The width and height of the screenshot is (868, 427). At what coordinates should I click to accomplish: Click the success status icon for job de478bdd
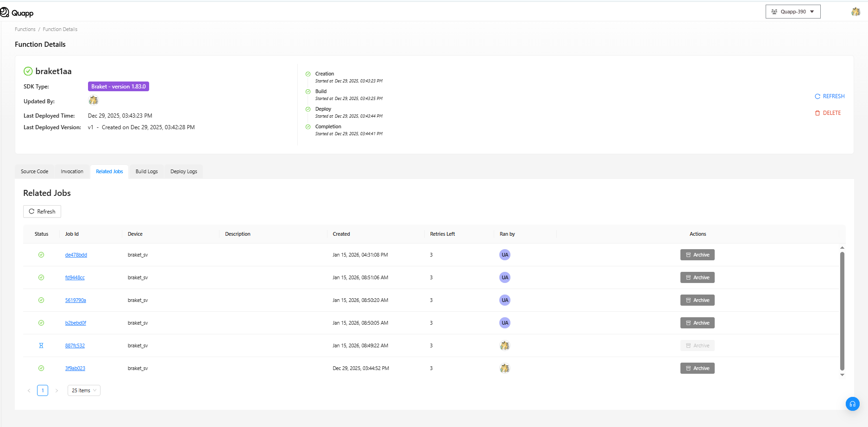click(x=41, y=255)
